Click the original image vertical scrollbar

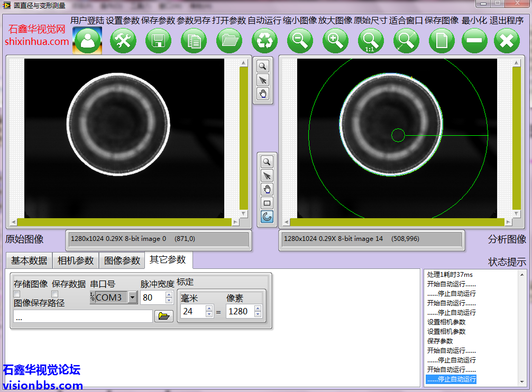pyautogui.click(x=243, y=138)
